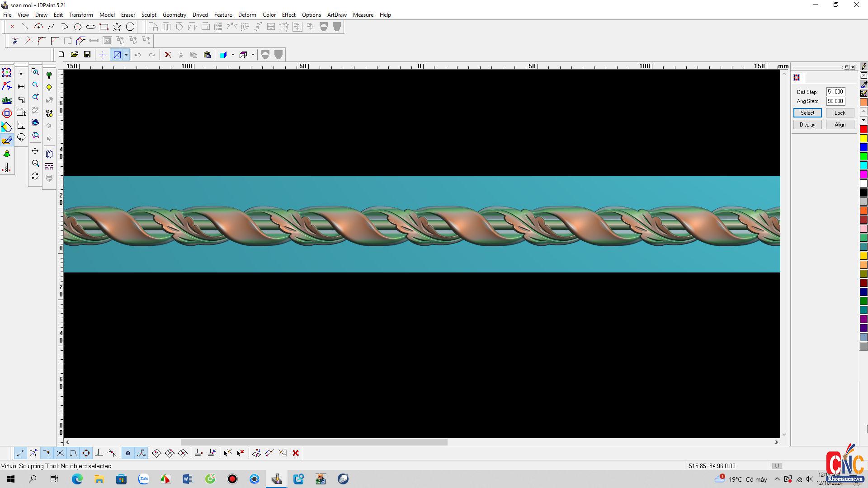Expand dropdown beside wireframe cube icon
Screen dimensions: 868x488
253,55
